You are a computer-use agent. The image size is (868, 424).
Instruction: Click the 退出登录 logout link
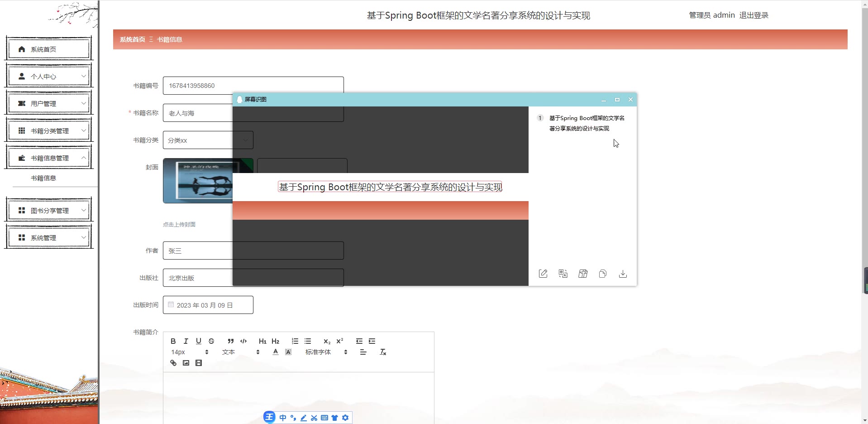pyautogui.click(x=754, y=15)
